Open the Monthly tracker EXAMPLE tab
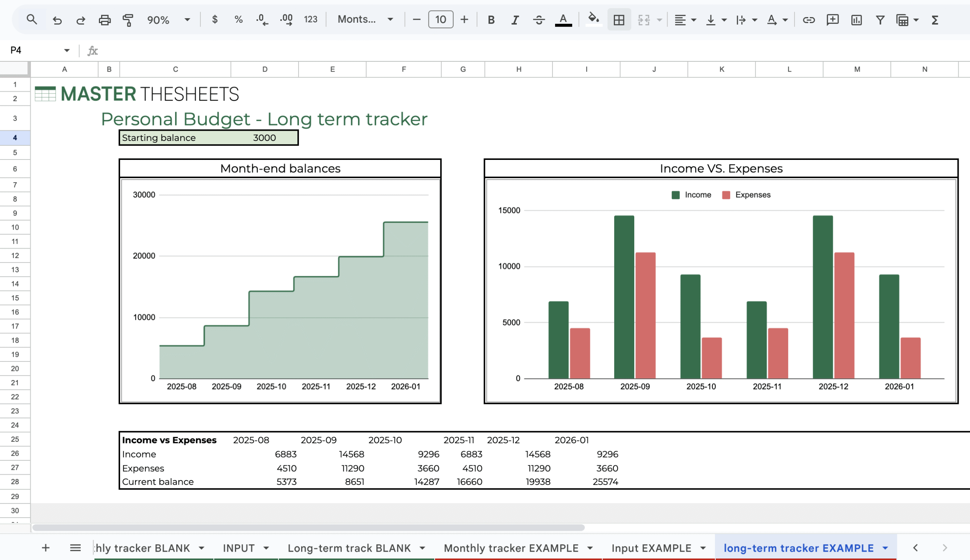The height and width of the screenshot is (560, 970). click(511, 548)
